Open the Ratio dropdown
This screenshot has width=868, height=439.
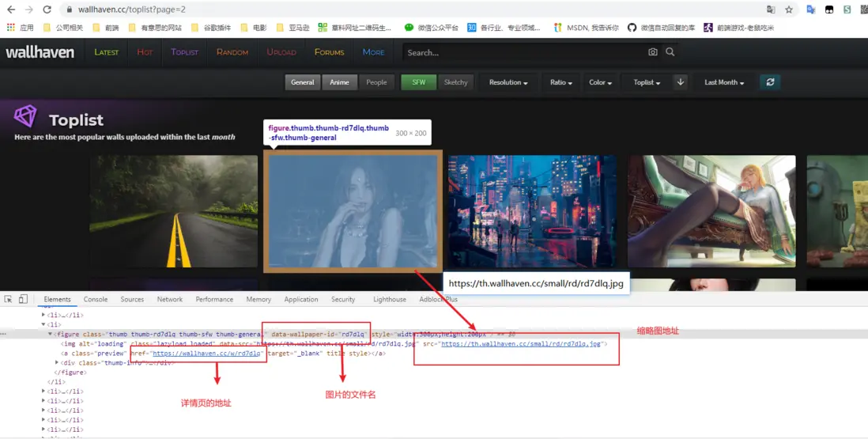[x=560, y=82]
